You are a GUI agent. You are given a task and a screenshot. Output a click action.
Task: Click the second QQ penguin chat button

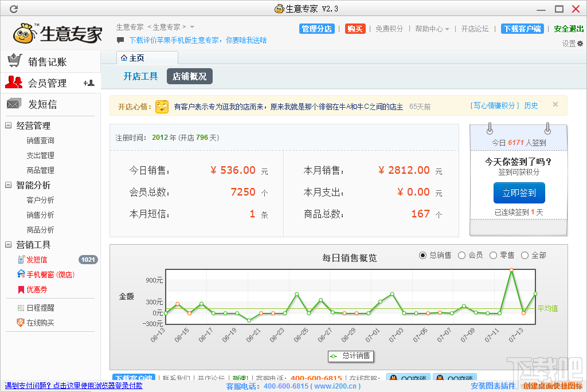coord(455,378)
